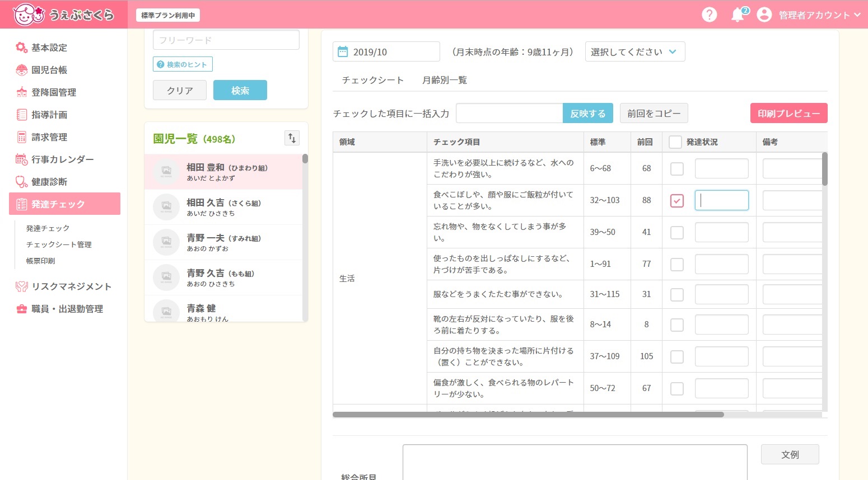Screen dimensions: 868x480
Task: Focus the フリーワード search field
Action: [226, 40]
